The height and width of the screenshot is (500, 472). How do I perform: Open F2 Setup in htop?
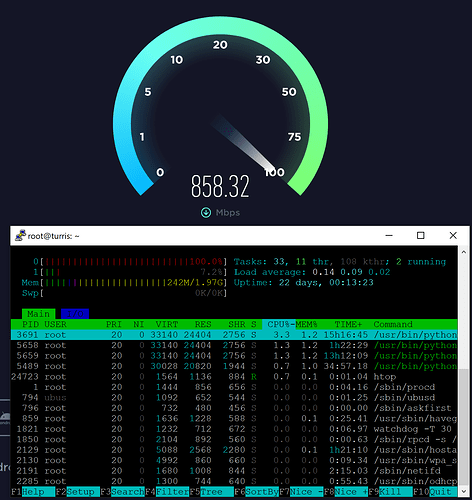tap(77, 492)
